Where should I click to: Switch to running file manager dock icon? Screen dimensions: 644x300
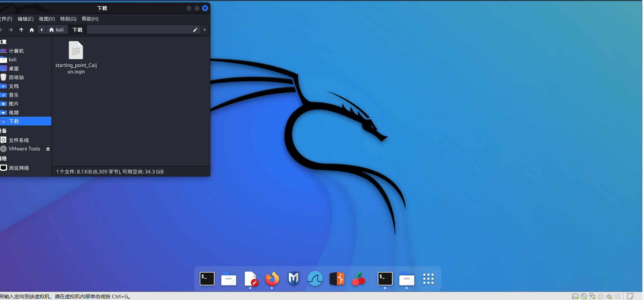(407, 279)
